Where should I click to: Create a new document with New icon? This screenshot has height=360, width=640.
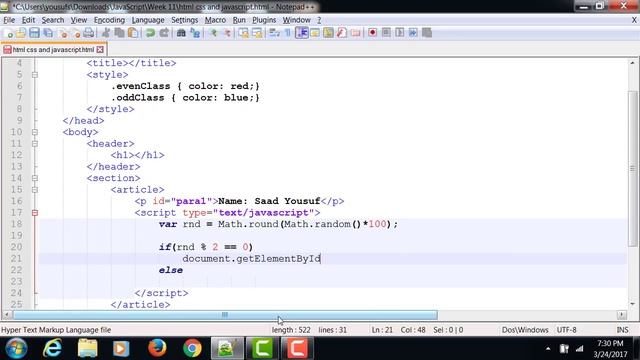coord(8,33)
